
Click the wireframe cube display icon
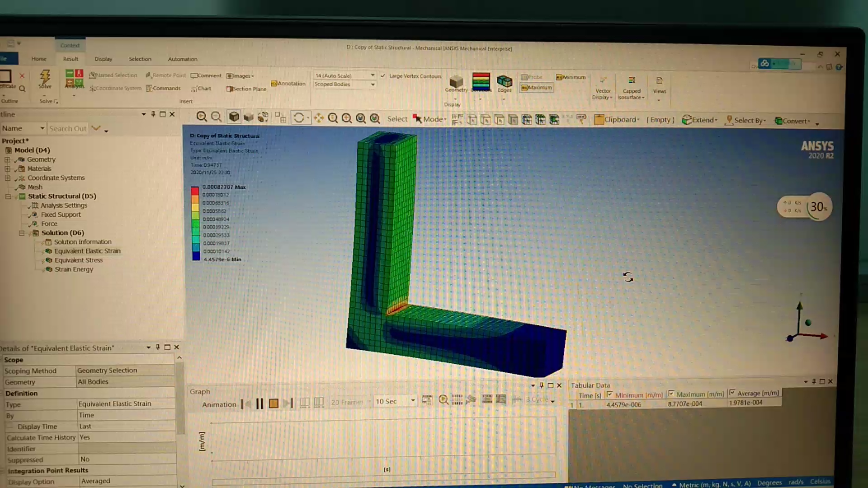click(x=248, y=117)
